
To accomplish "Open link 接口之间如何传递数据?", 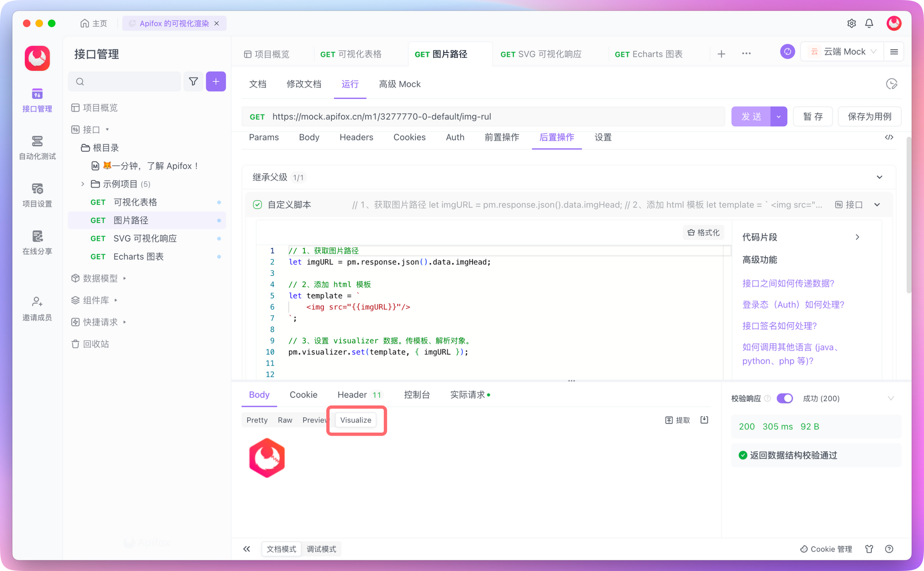I will pos(788,283).
